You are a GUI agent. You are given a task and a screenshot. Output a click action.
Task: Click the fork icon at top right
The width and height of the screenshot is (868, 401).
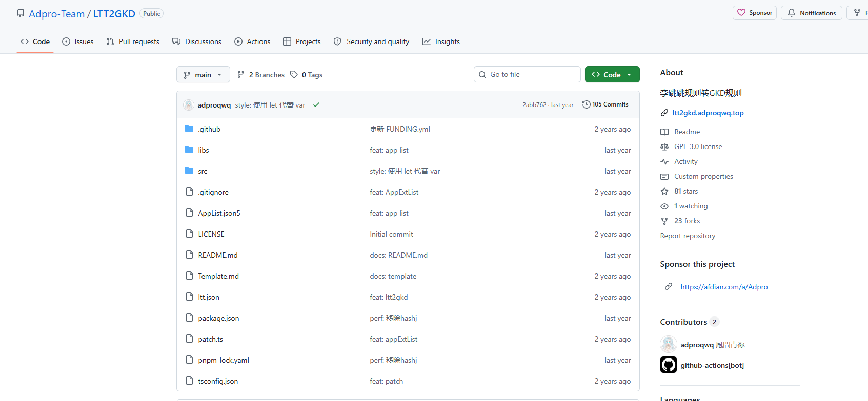(857, 13)
